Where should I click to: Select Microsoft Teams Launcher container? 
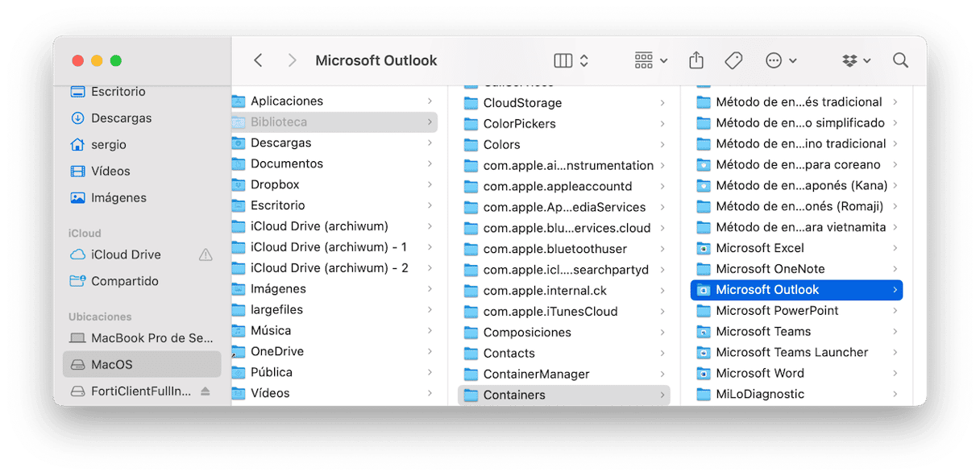coord(796,353)
